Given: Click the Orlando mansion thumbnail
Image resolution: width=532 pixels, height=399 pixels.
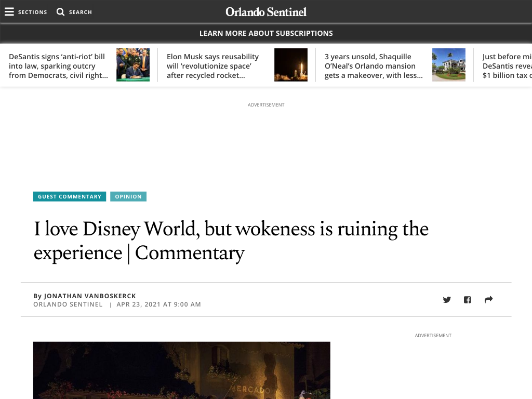Looking at the screenshot, I should pos(449,65).
